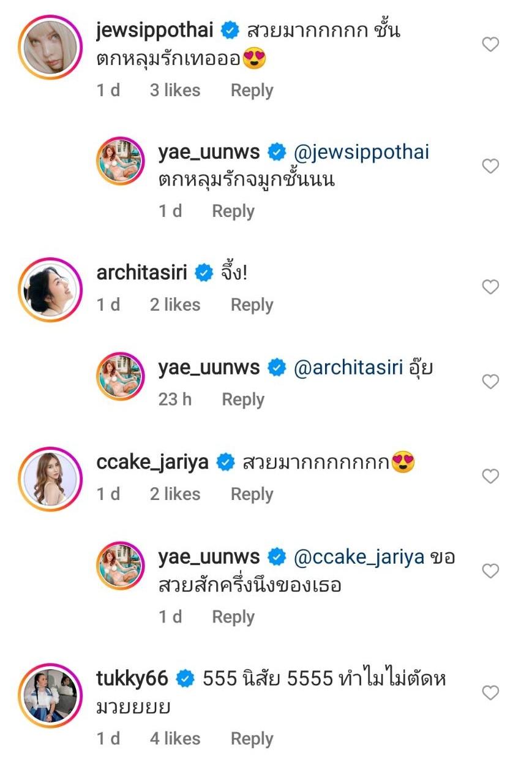
Task: Heart yae_uunws's reply to ccake_jariya
Action: (x=490, y=571)
